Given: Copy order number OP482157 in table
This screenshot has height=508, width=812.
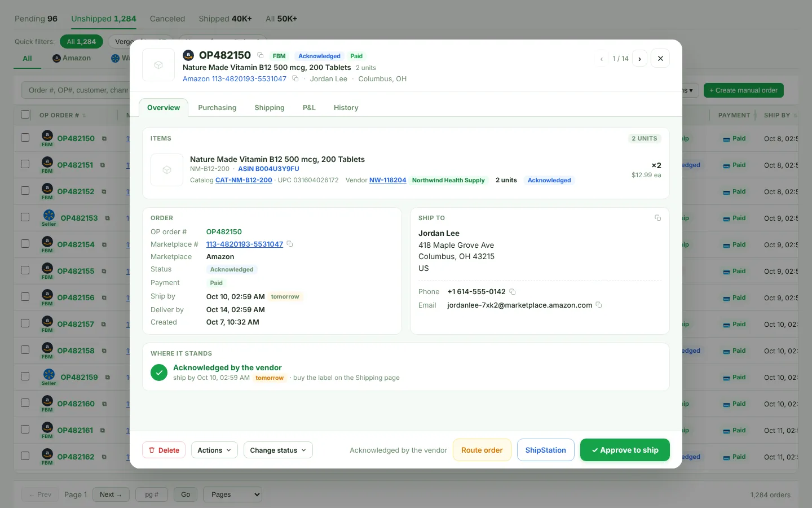Looking at the screenshot, I should (104, 325).
